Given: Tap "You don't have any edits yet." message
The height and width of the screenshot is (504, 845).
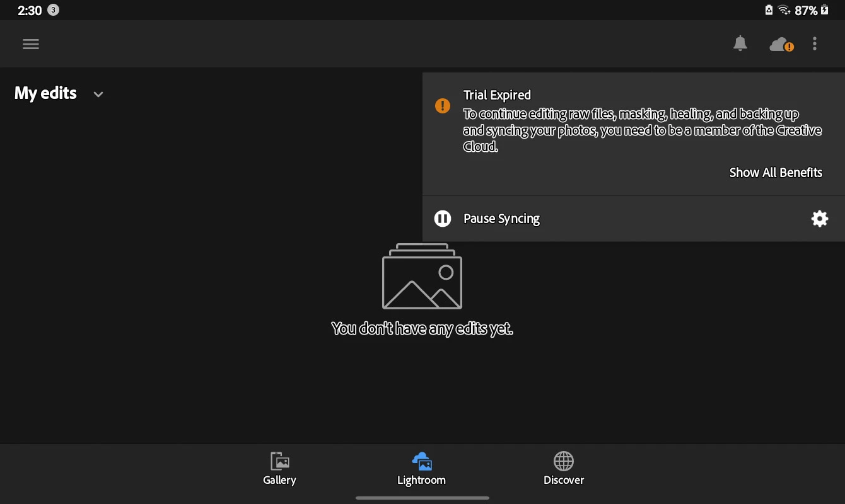Looking at the screenshot, I should (x=422, y=328).
